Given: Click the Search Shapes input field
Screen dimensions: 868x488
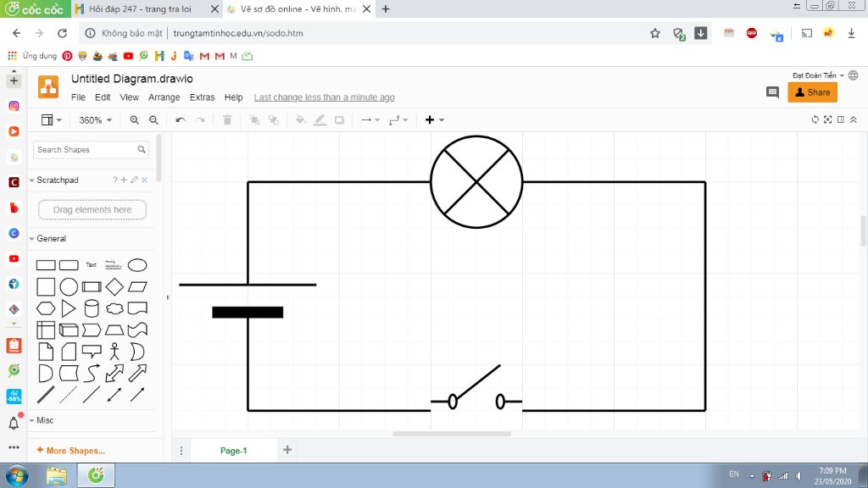Looking at the screenshot, I should pyautogui.click(x=92, y=150).
